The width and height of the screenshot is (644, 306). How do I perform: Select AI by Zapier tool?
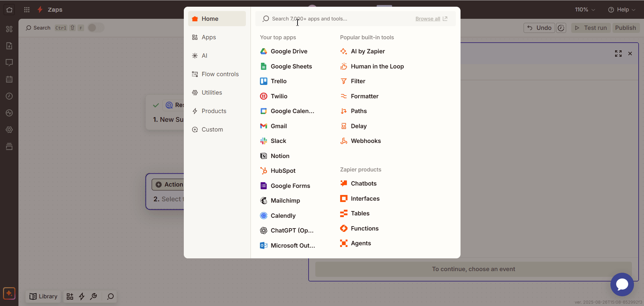tap(363, 51)
